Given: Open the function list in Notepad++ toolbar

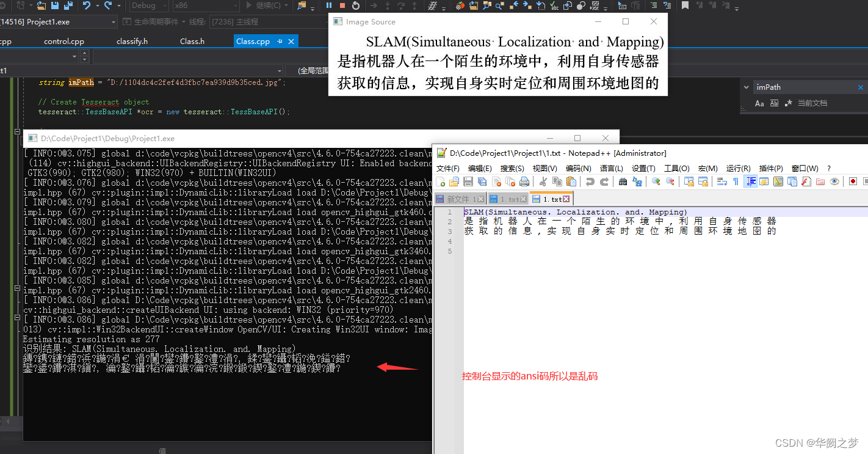Looking at the screenshot, I should pos(806,181).
